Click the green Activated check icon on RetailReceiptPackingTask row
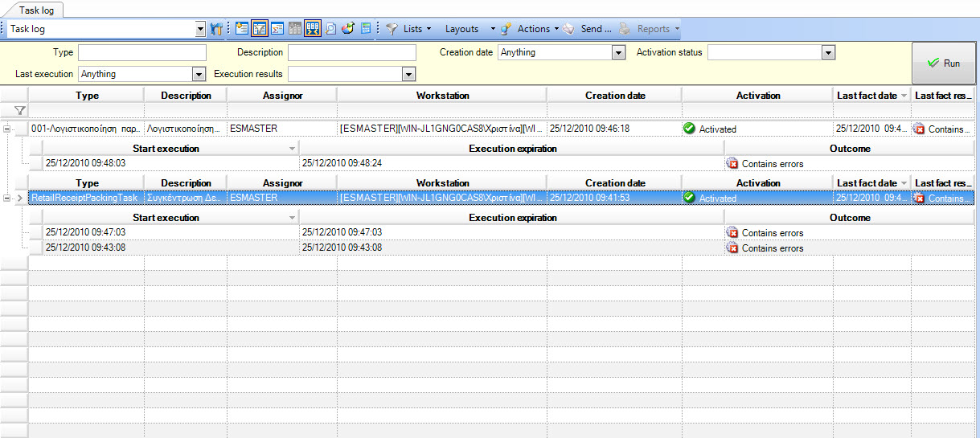 click(x=689, y=198)
